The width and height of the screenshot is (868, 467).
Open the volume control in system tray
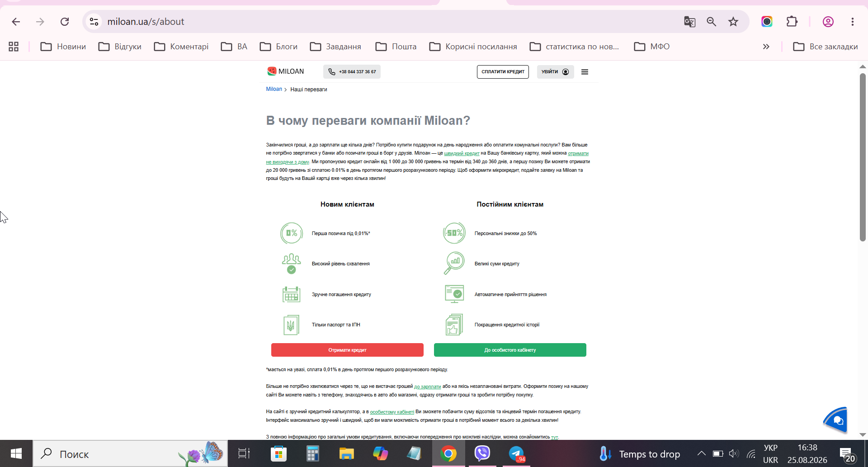(734, 453)
